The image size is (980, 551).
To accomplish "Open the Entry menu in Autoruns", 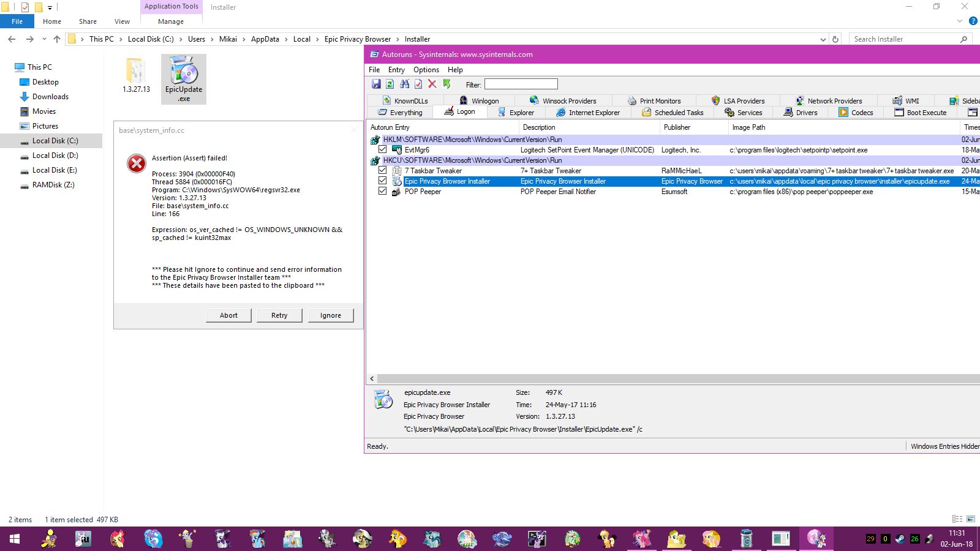I will click(396, 70).
